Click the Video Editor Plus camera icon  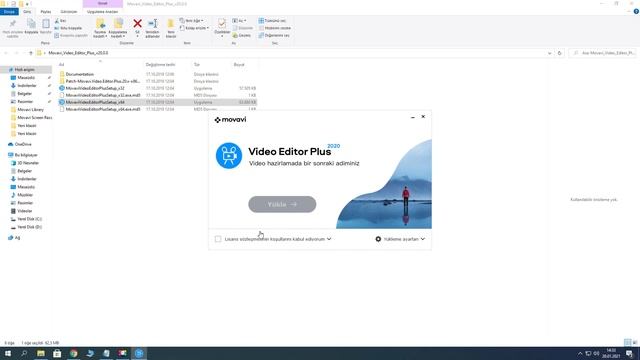229,156
